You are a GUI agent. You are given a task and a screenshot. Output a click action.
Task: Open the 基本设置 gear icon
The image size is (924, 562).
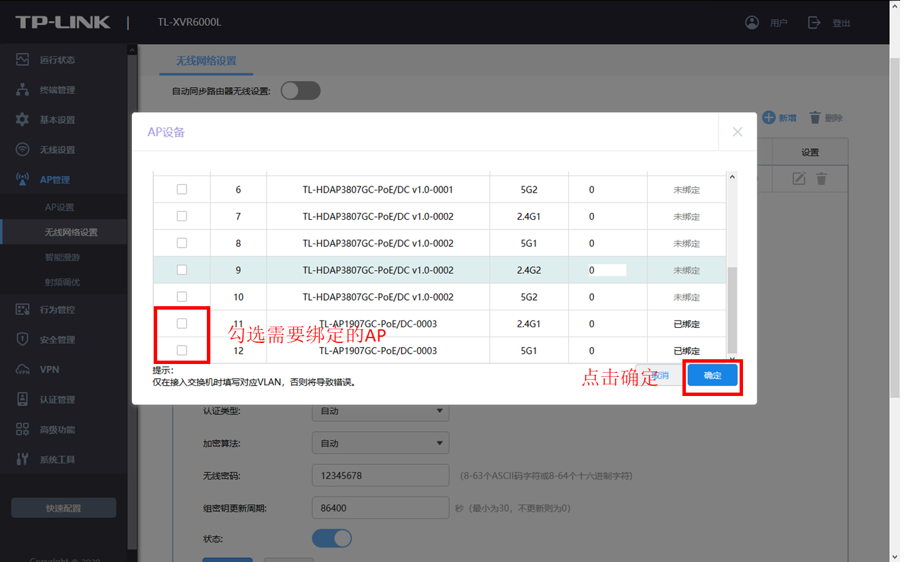(22, 120)
